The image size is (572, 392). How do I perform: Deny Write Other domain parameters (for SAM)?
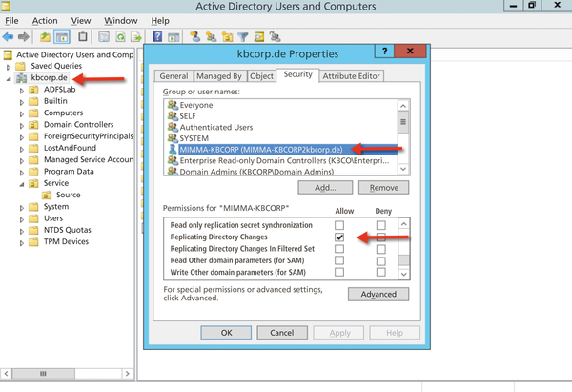(x=380, y=272)
